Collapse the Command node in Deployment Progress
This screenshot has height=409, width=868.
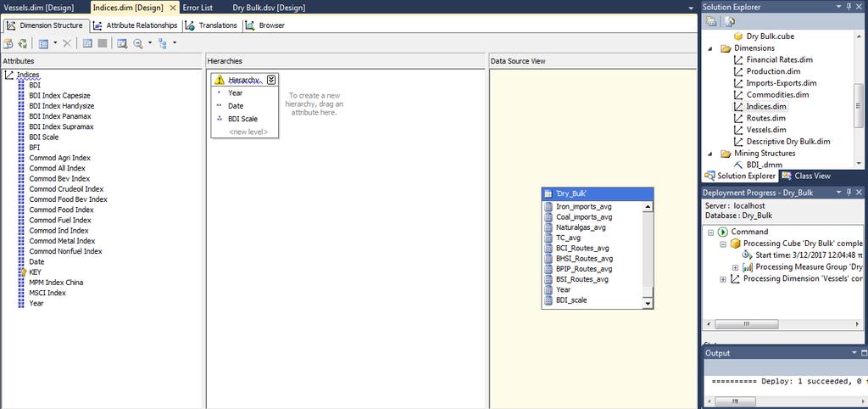click(711, 232)
